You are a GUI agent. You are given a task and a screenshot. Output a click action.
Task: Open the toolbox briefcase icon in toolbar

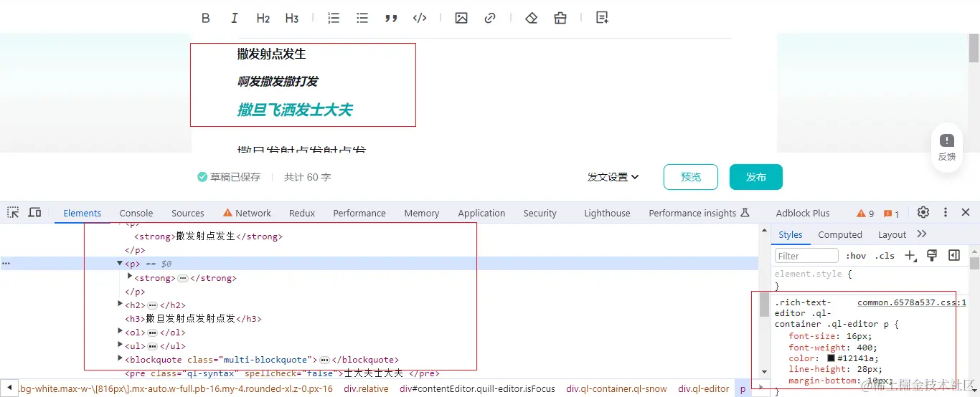[560, 19]
